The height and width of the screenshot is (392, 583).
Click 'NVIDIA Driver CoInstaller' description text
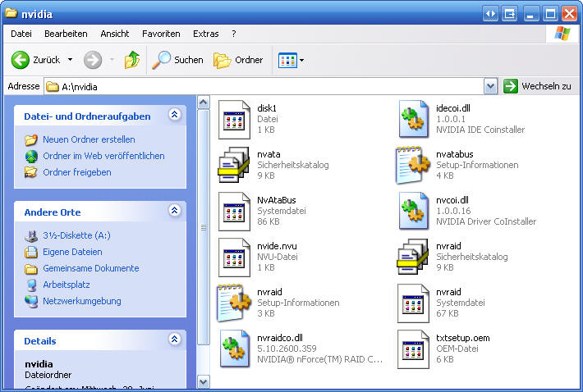tap(486, 221)
